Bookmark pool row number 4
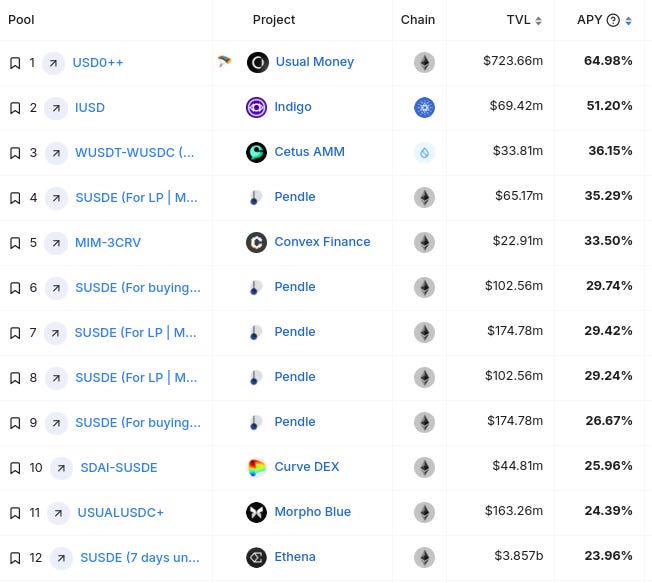The height and width of the screenshot is (583, 652). pos(15,198)
